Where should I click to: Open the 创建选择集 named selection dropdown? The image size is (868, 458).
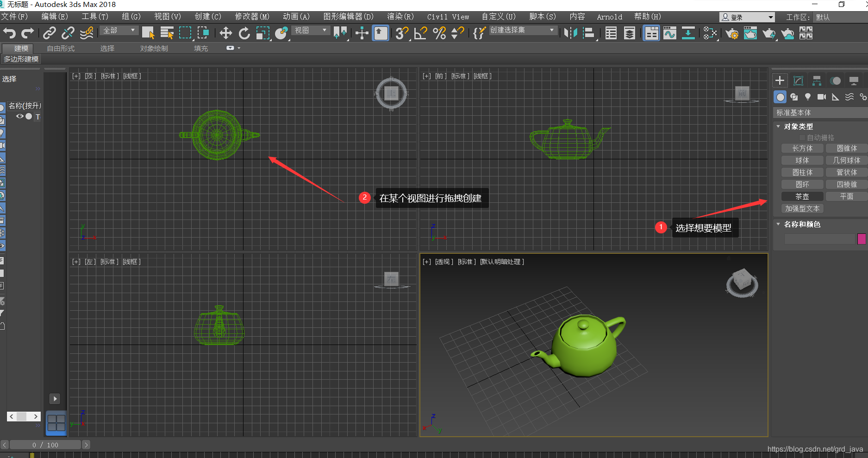[x=523, y=30]
